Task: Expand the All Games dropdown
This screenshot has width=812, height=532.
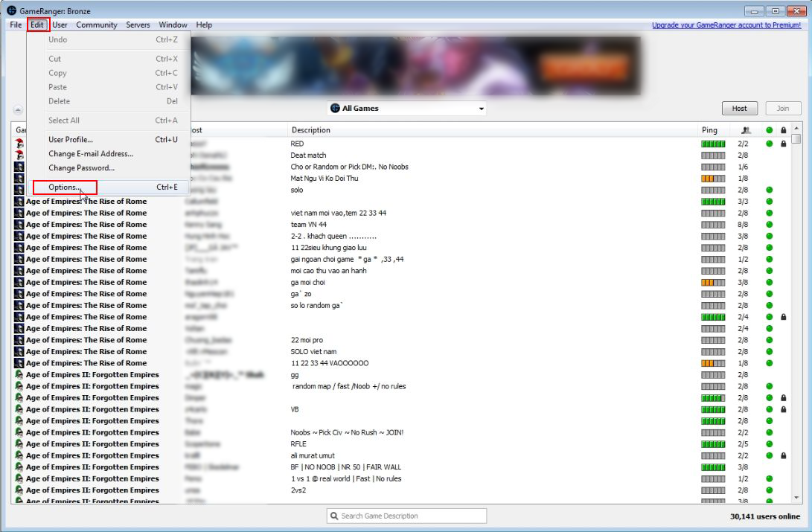Action: click(407, 108)
